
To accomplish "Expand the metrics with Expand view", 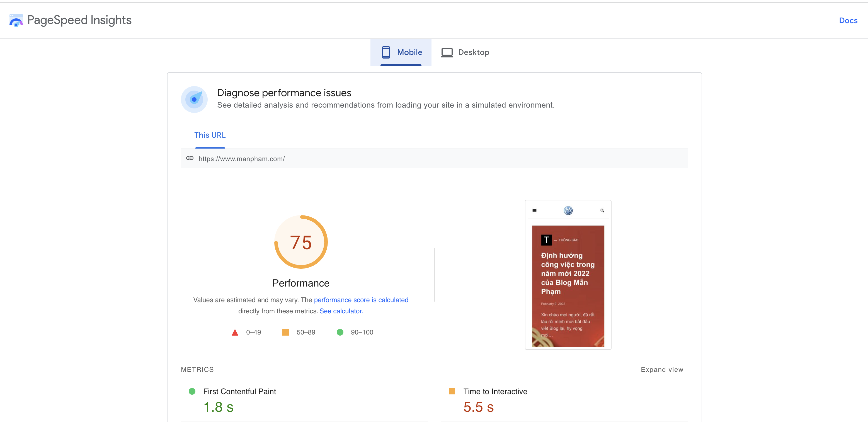I will [662, 370].
